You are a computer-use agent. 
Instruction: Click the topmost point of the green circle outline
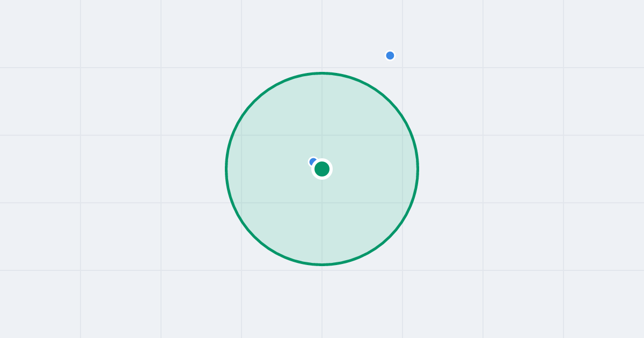322,73
